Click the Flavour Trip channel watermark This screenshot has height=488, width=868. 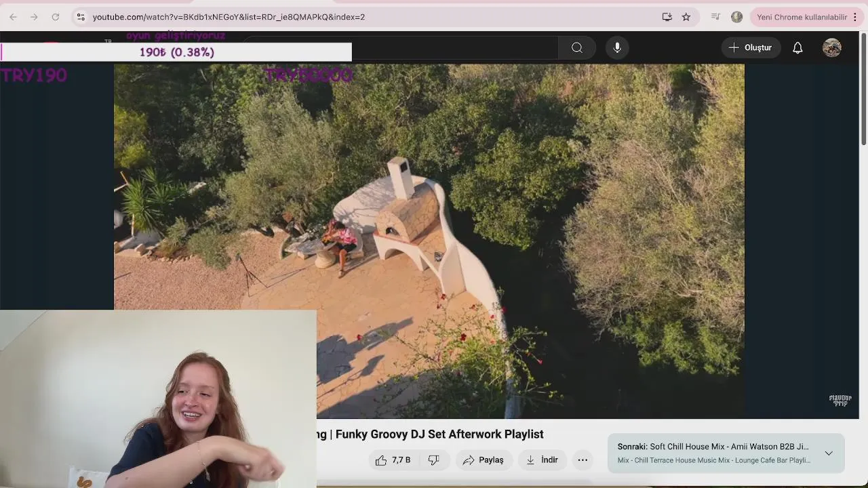[840, 401]
